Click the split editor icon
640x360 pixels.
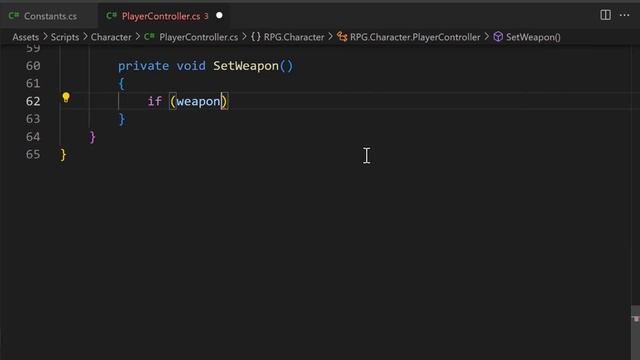click(605, 15)
